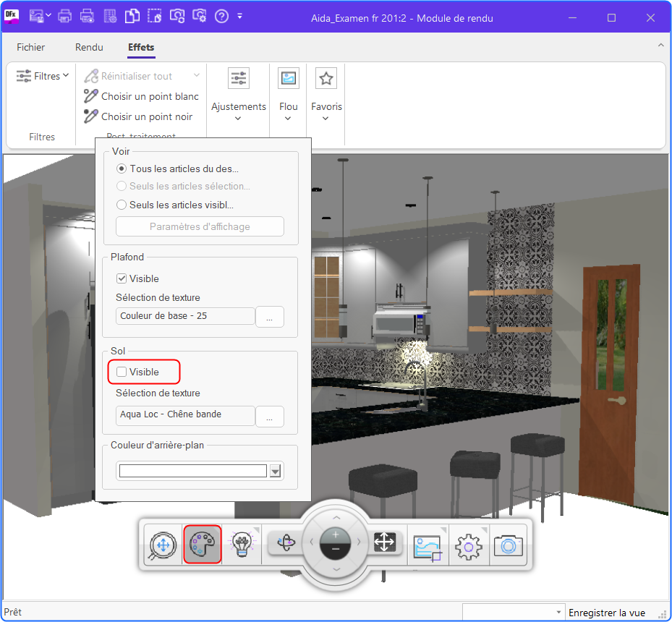This screenshot has height=622, width=672.
Task: Check the Sol Visible checkbox
Action: click(x=122, y=372)
